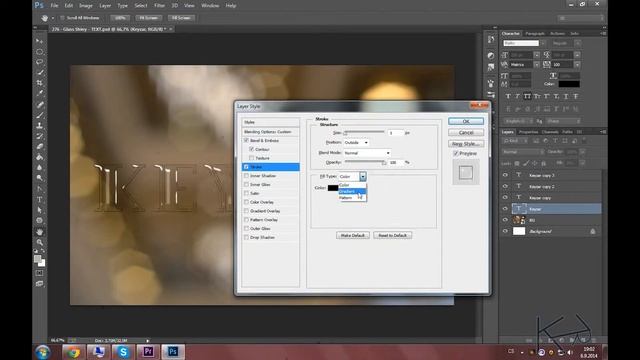Open Chrome from the taskbar
Image resolution: width=640 pixels, height=360 pixels.
73,351
